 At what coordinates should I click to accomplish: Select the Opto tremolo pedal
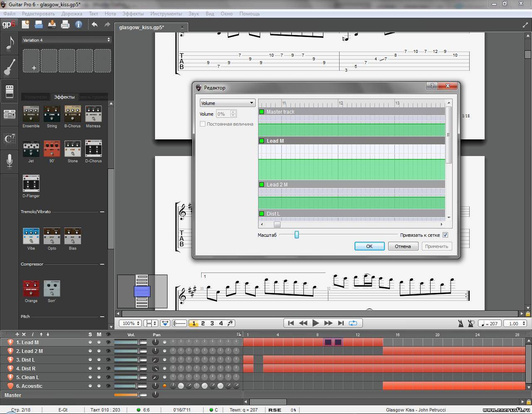52,236
